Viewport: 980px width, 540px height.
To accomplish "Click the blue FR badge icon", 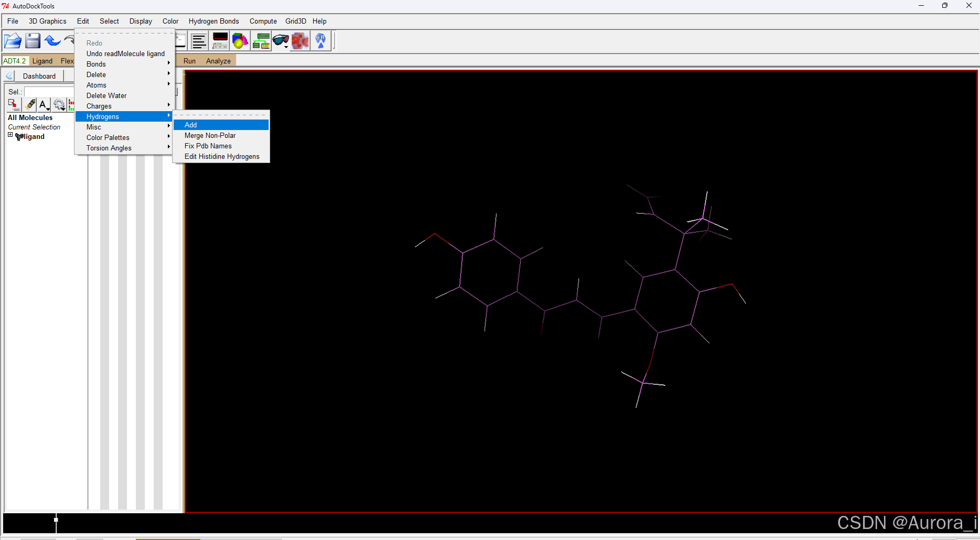I will coord(321,41).
